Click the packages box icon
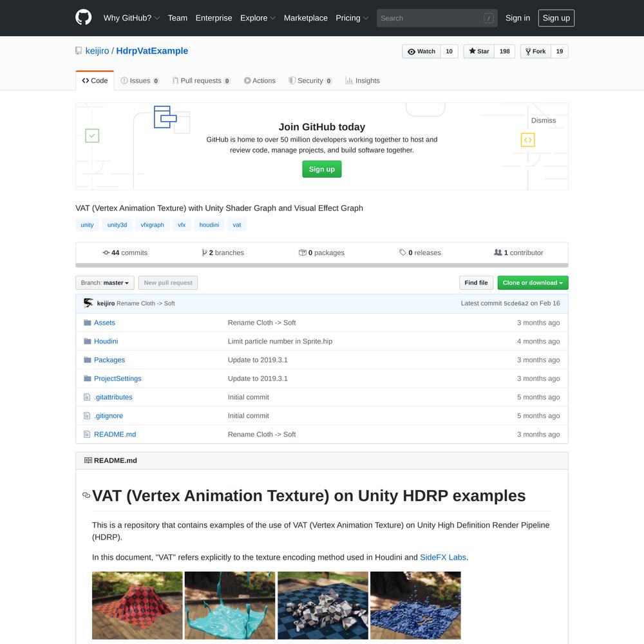Image resolution: width=644 pixels, height=644 pixels. (x=303, y=252)
